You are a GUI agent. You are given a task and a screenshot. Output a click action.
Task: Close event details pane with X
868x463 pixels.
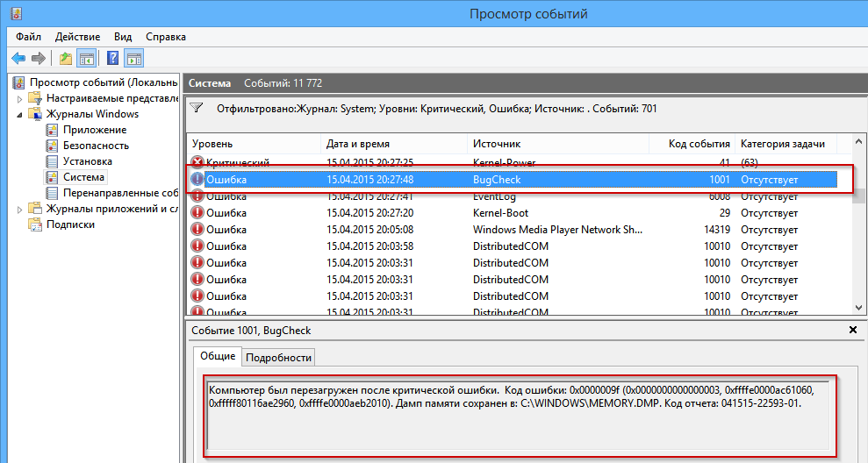pyautogui.click(x=852, y=330)
